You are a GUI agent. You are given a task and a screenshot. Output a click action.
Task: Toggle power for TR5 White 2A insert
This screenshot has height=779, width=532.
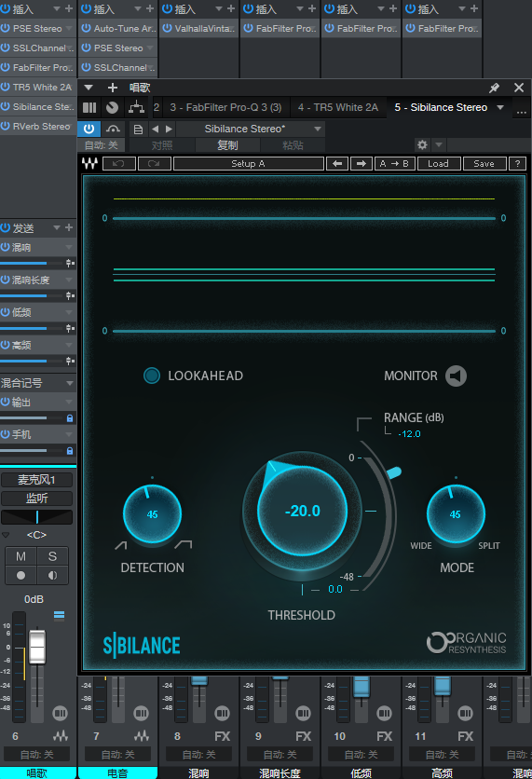click(6, 87)
